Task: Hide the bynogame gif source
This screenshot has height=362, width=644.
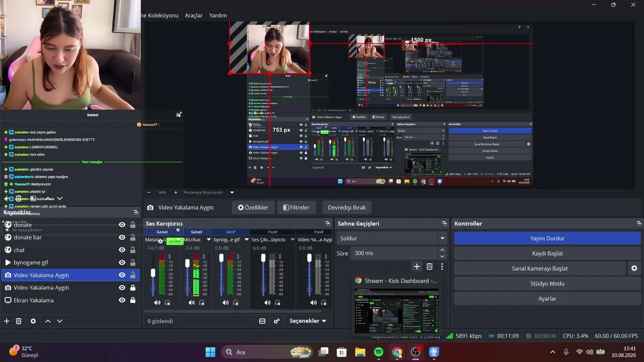Action: pyautogui.click(x=122, y=262)
